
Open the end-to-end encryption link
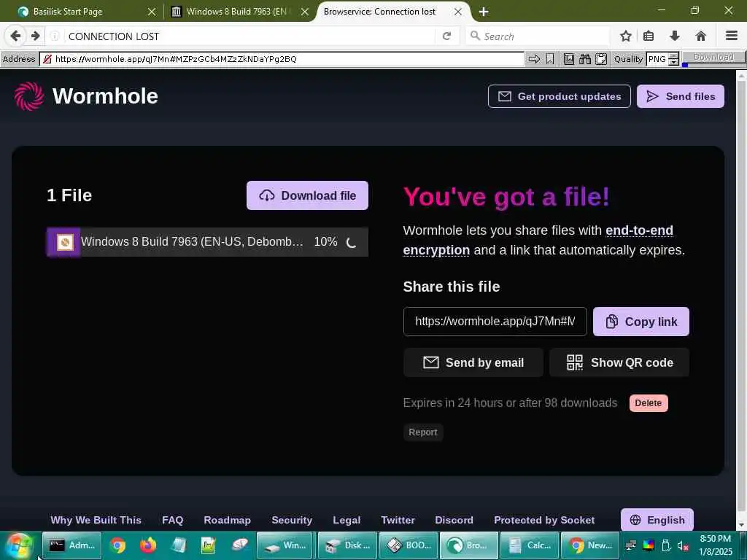[x=538, y=240]
